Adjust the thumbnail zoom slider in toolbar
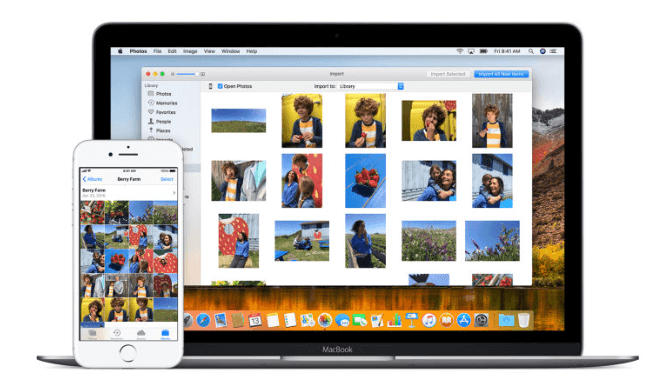Screen dimensions: 654x384 188,74
